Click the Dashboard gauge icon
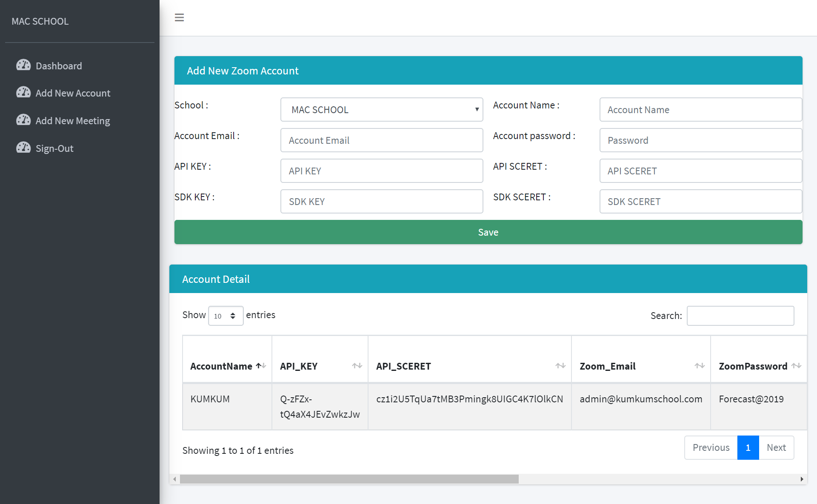The height and width of the screenshot is (504, 817). pos(23,65)
